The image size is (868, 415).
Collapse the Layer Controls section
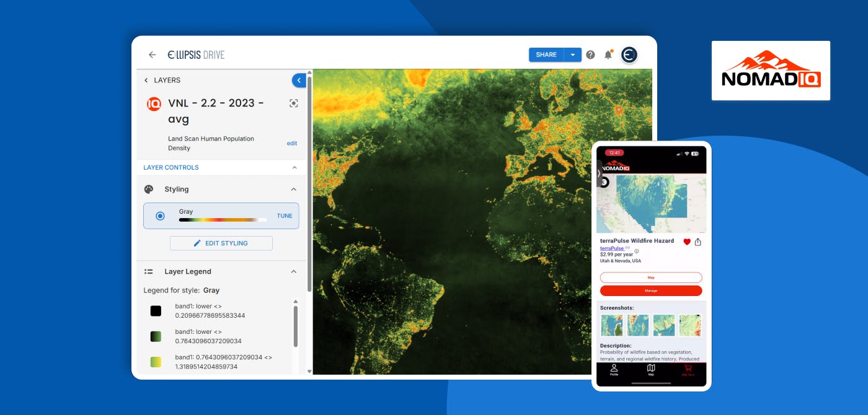click(x=294, y=167)
